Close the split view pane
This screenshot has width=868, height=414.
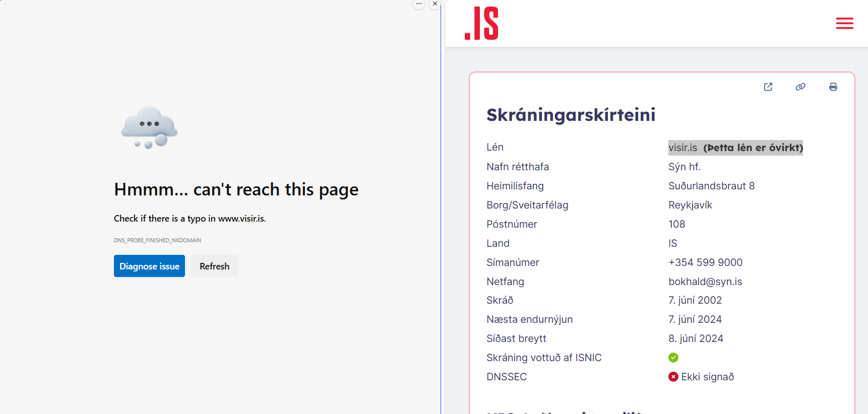pos(435,4)
